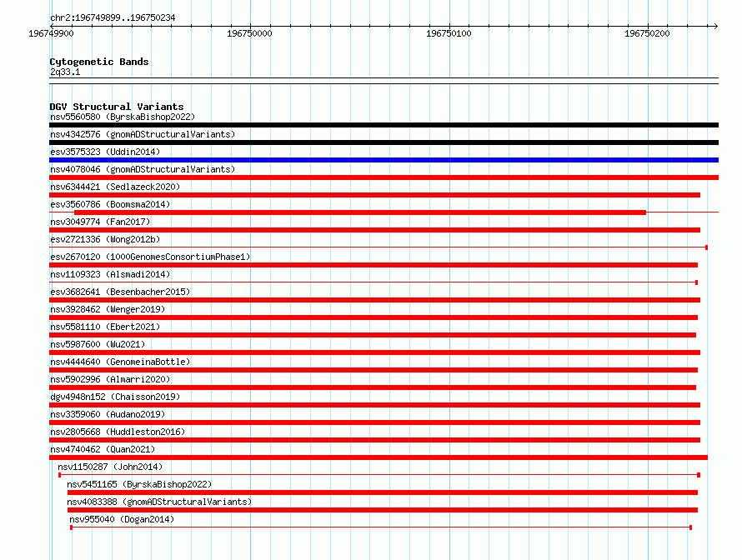The height and width of the screenshot is (560, 742).
Task: Click the esv2721336 (Wong2012b) text
Action: [105, 239]
